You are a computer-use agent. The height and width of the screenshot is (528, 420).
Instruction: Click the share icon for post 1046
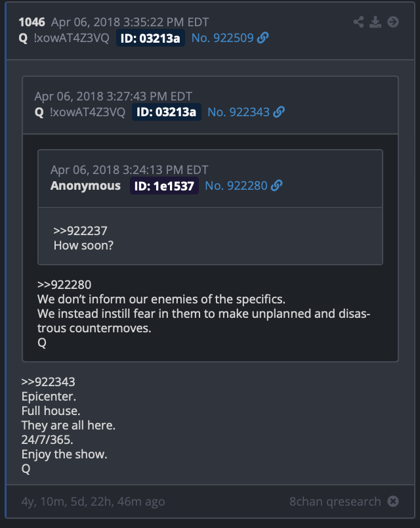(x=358, y=22)
